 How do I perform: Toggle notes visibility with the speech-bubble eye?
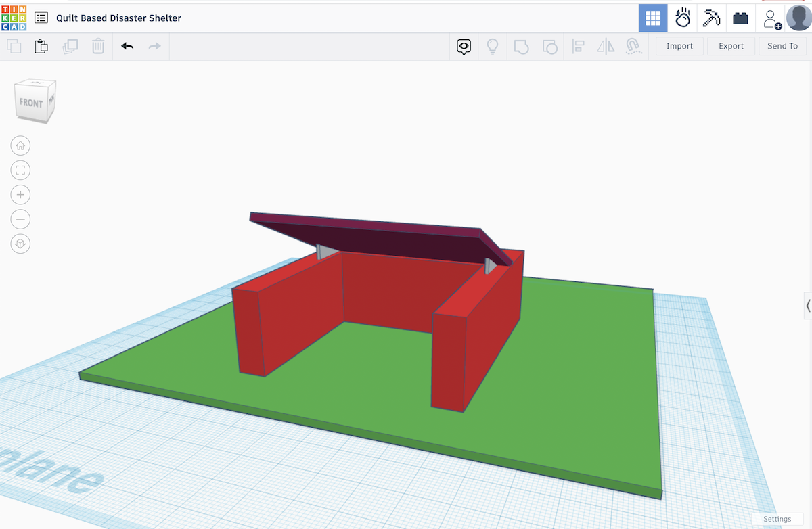pyautogui.click(x=464, y=46)
